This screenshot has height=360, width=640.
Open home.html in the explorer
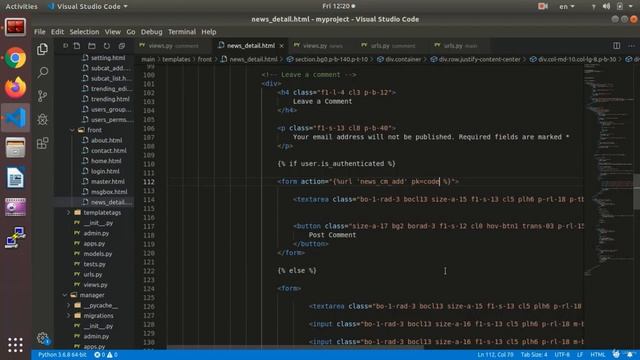click(106, 161)
